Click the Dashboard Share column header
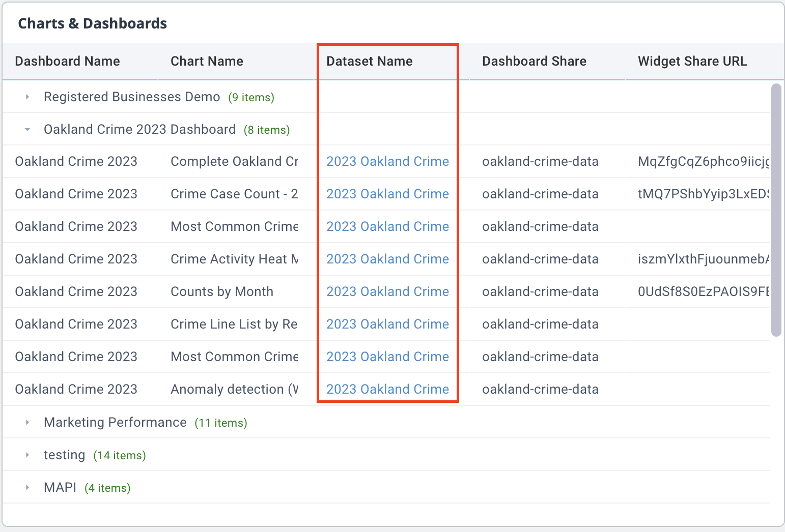This screenshot has height=532, width=785. click(x=534, y=62)
